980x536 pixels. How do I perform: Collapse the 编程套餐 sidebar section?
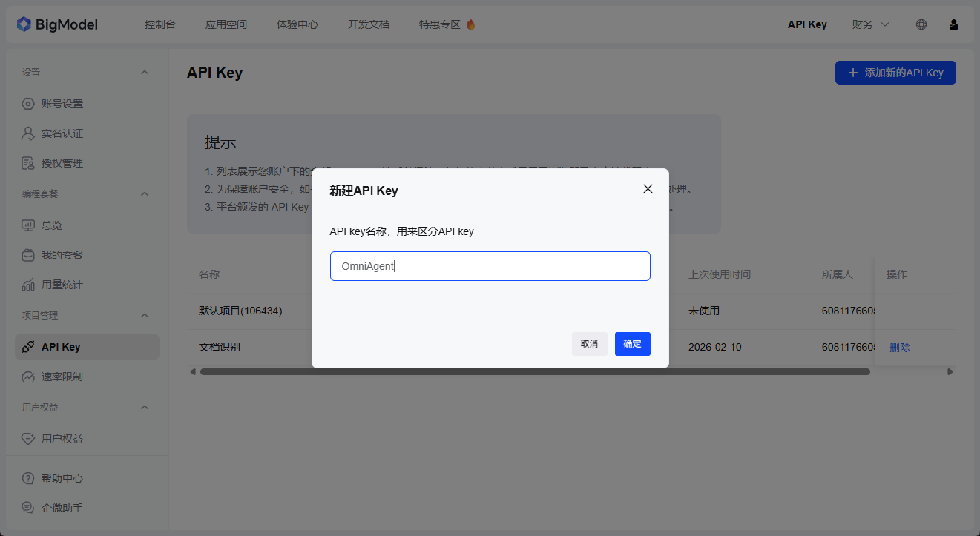145,194
